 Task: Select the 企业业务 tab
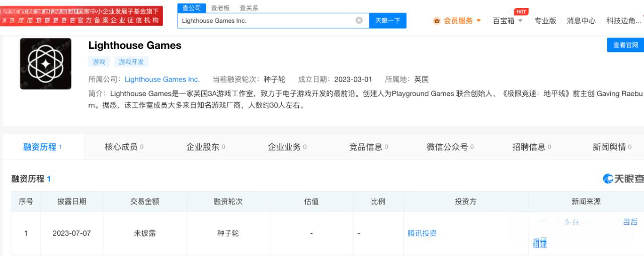pyautogui.click(x=287, y=147)
